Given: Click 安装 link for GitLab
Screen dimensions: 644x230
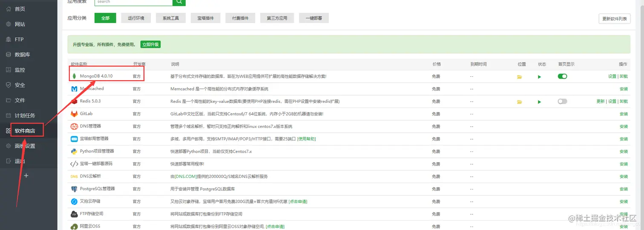Looking at the screenshot, I should coord(624,114).
